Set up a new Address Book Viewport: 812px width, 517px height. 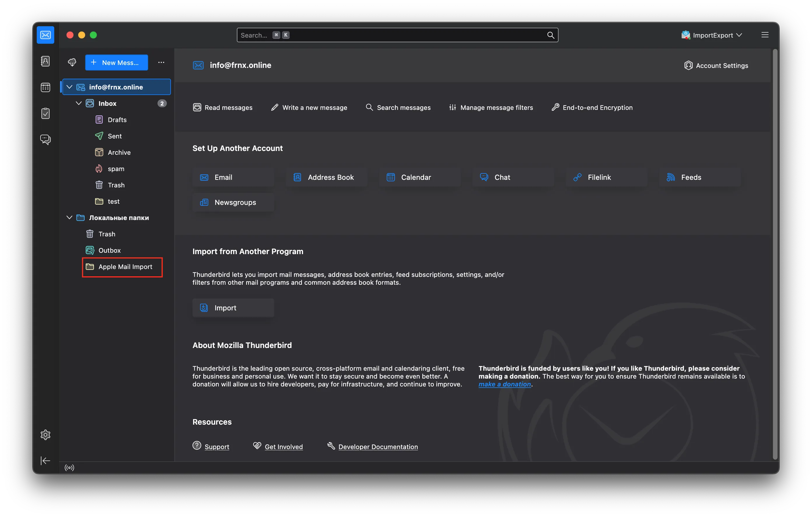pos(326,177)
